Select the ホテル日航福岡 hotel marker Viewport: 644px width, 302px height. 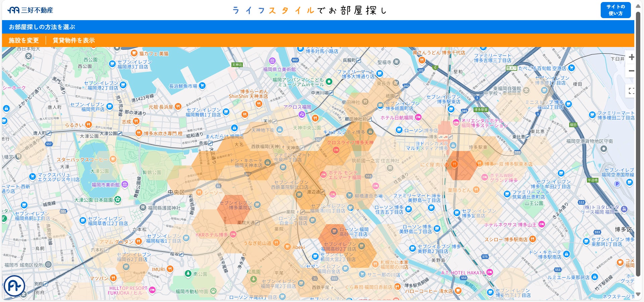[x=418, y=117]
